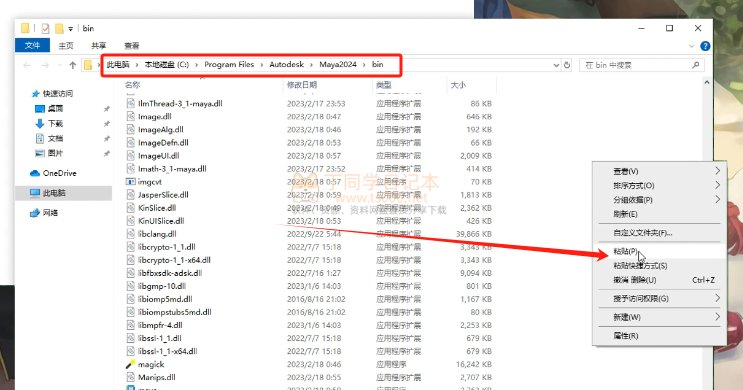Click the search magnifier icon

(x=696, y=65)
